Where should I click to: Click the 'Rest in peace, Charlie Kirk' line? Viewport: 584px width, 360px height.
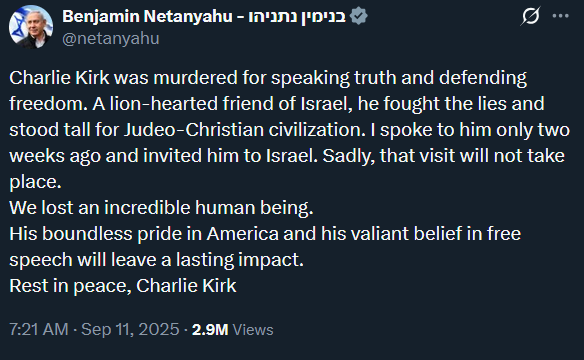[123, 286]
